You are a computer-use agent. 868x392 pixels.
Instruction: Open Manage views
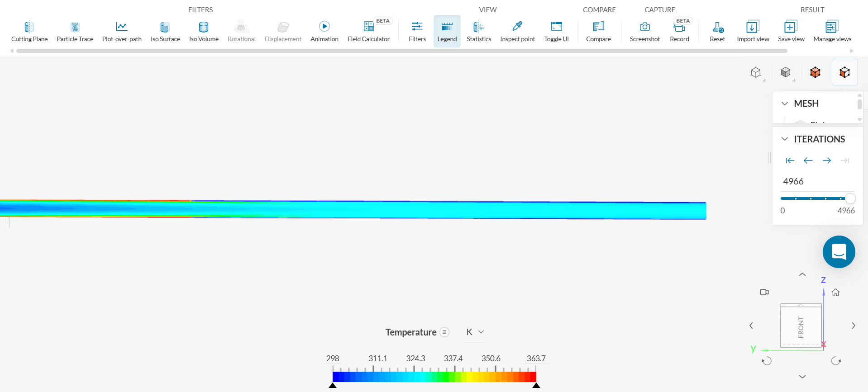pos(832,32)
